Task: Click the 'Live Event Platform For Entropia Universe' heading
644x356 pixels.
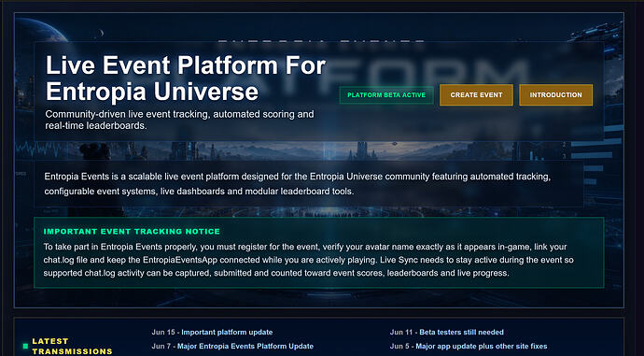Action: 186,78
